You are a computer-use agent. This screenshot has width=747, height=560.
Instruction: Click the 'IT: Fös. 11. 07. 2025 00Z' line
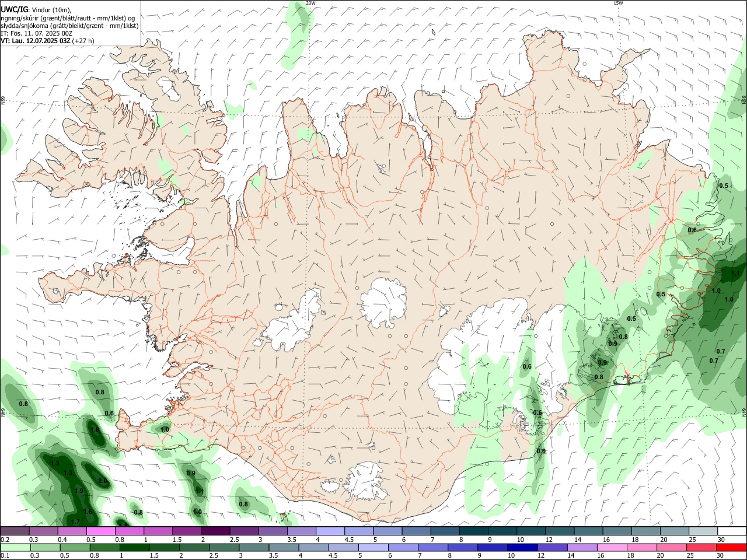pyautogui.click(x=36, y=33)
